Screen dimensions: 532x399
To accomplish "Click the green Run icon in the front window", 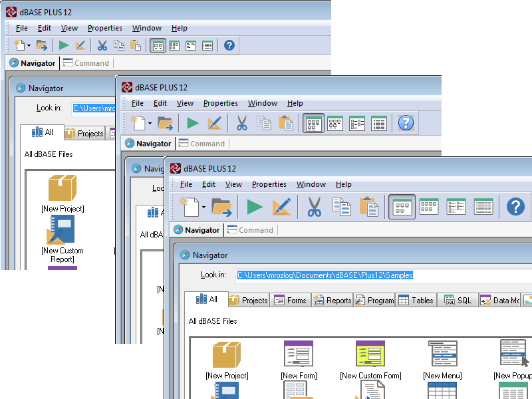I will (x=255, y=207).
